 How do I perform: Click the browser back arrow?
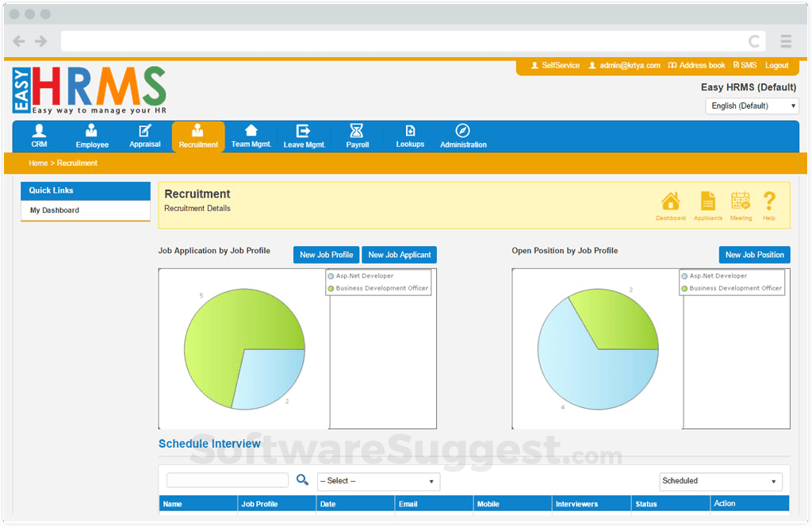19,41
